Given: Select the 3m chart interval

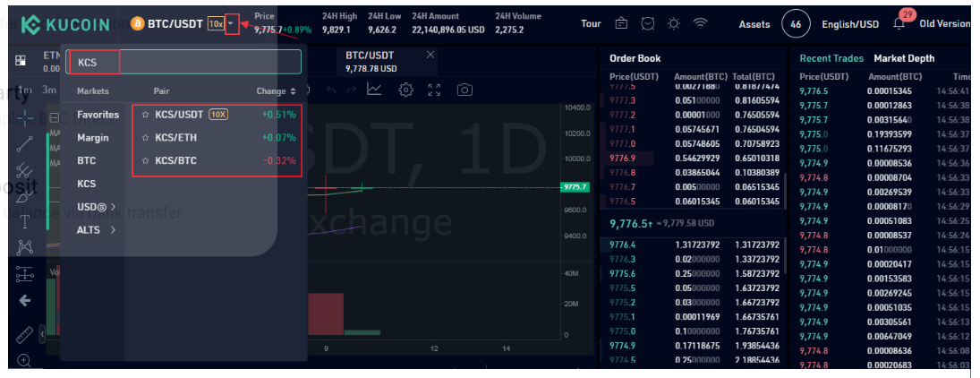Looking at the screenshot, I should point(48,90).
